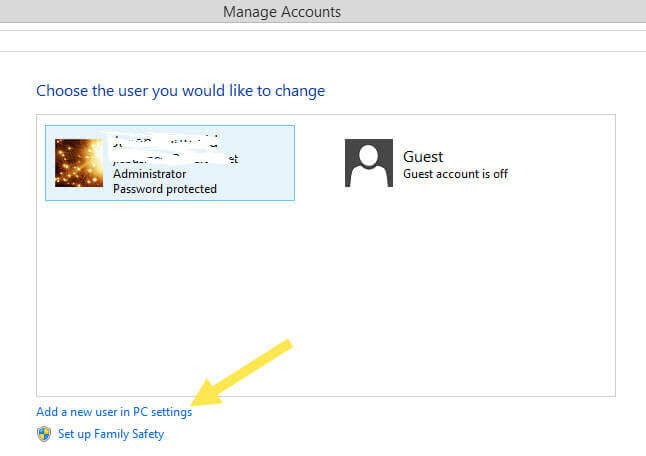The image size is (646, 456).
Task: Click the white strip below the title bar
Action: tap(320, 41)
